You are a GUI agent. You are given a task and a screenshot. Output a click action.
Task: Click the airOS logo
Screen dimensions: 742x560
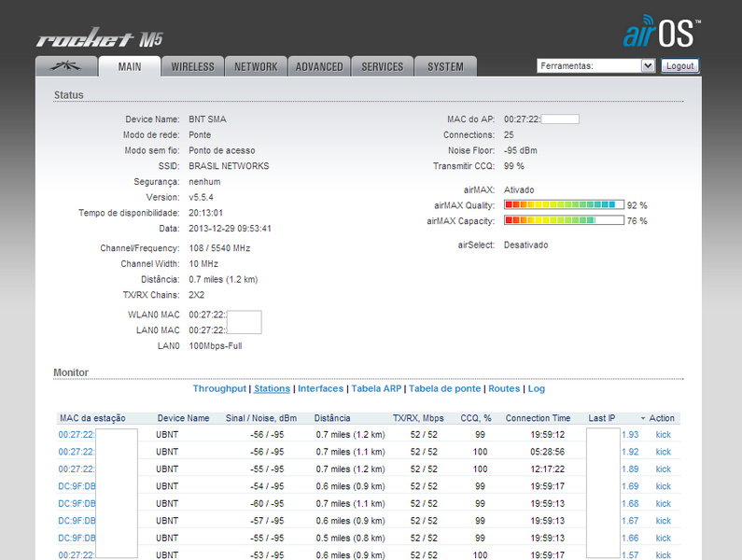tap(662, 32)
